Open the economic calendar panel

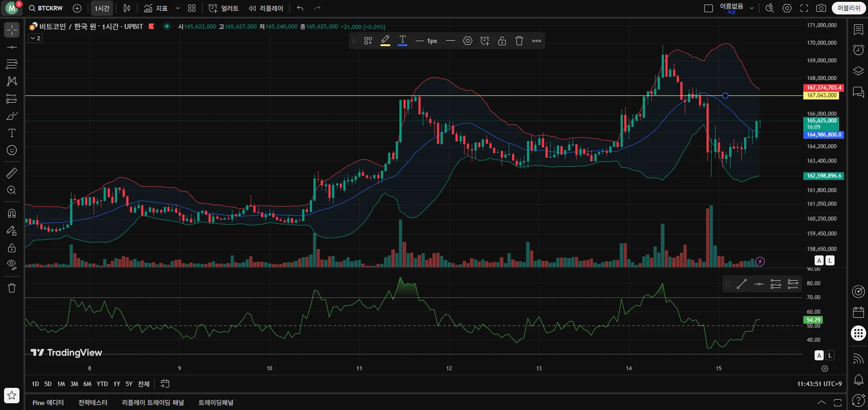point(858,312)
